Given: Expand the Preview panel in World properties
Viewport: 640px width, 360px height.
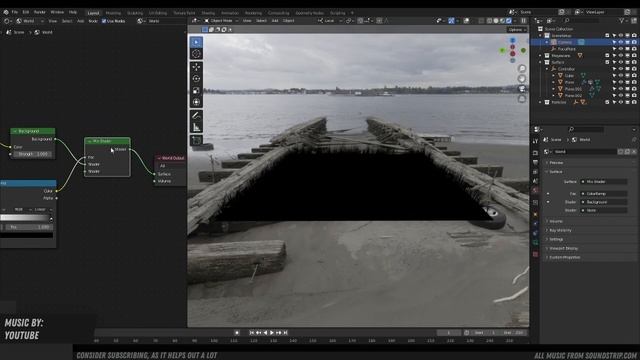Looking at the screenshot, I should (556, 162).
